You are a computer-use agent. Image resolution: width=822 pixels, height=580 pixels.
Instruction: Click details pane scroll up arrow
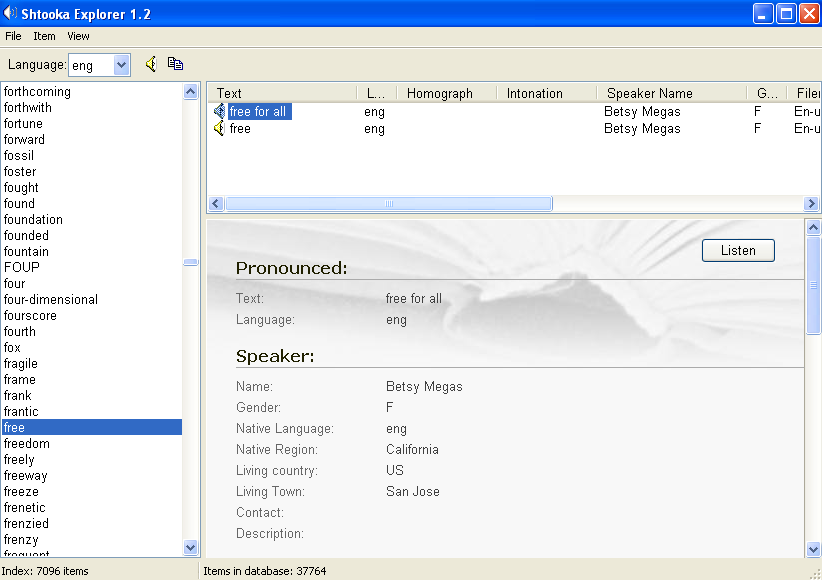tap(813, 227)
